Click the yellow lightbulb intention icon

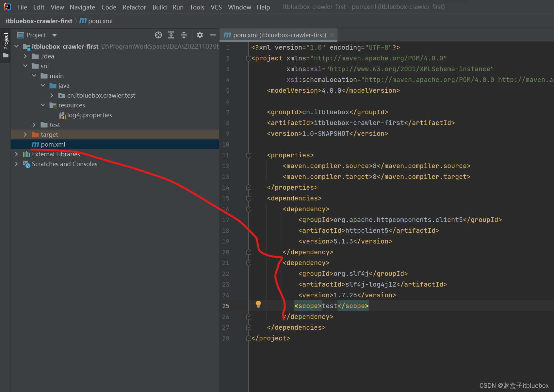tap(258, 305)
